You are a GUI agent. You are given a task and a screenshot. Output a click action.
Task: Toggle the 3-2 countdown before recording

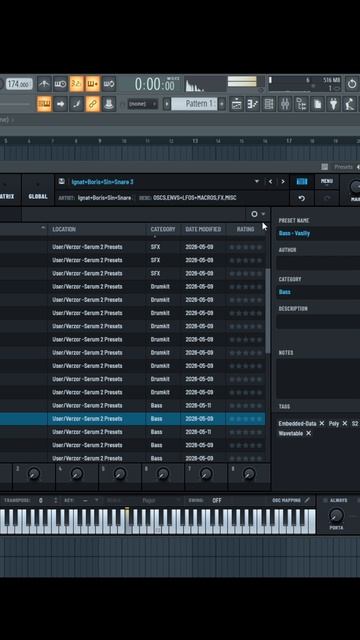(x=77, y=84)
